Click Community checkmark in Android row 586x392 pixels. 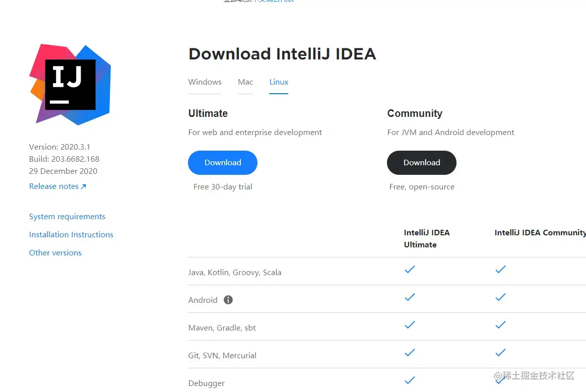(x=500, y=297)
